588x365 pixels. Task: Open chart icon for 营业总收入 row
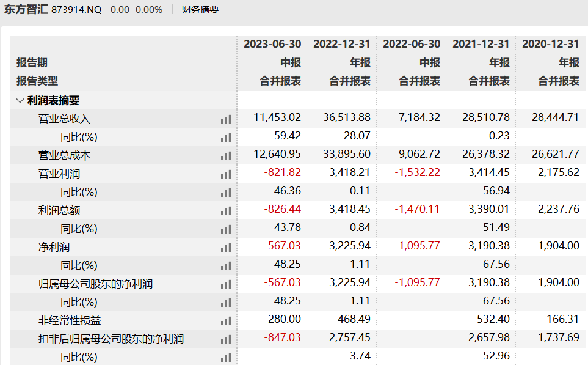[x=226, y=119]
